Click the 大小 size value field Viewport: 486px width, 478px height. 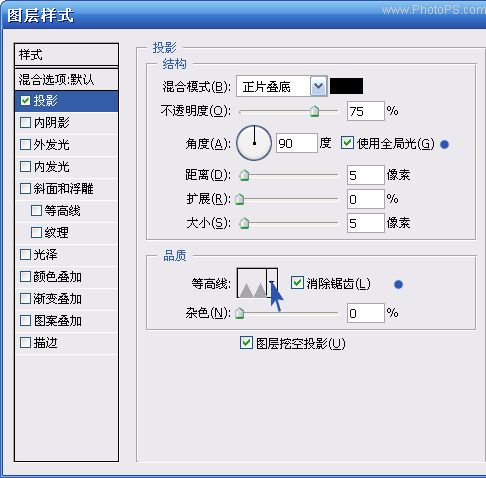tap(365, 223)
